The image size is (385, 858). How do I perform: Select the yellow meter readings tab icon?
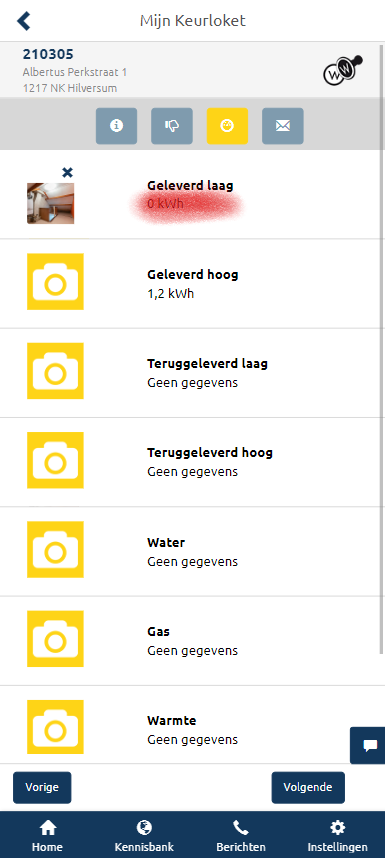(227, 126)
